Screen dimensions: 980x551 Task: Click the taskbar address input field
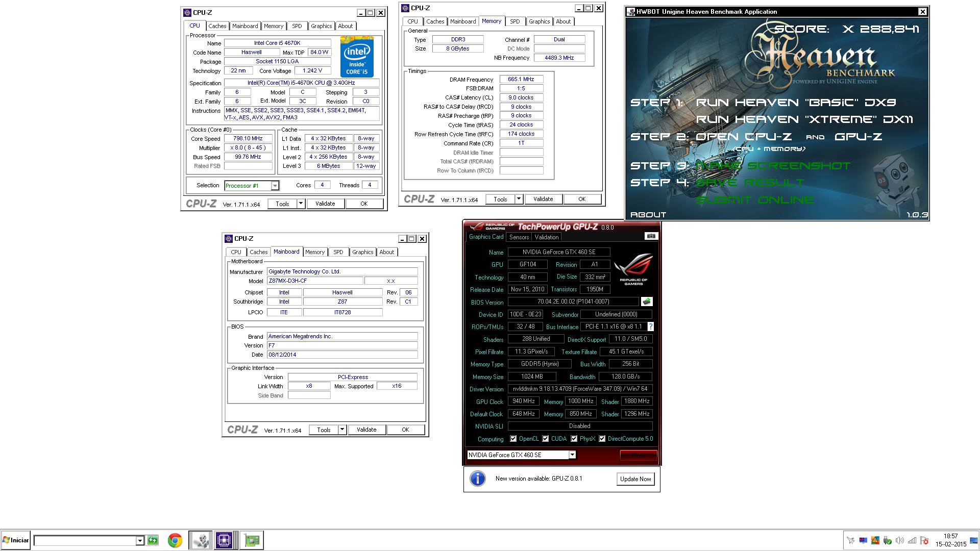click(85, 541)
